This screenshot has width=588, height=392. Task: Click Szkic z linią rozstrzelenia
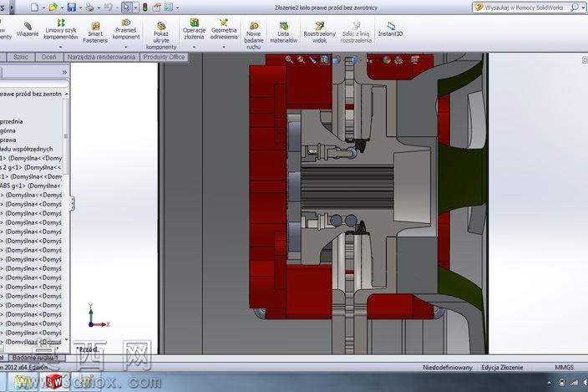[356, 33]
